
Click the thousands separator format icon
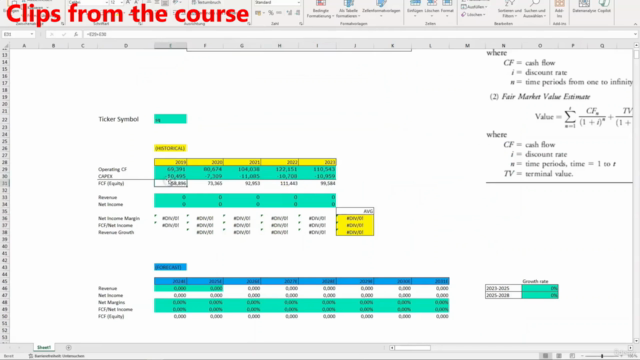click(x=279, y=13)
